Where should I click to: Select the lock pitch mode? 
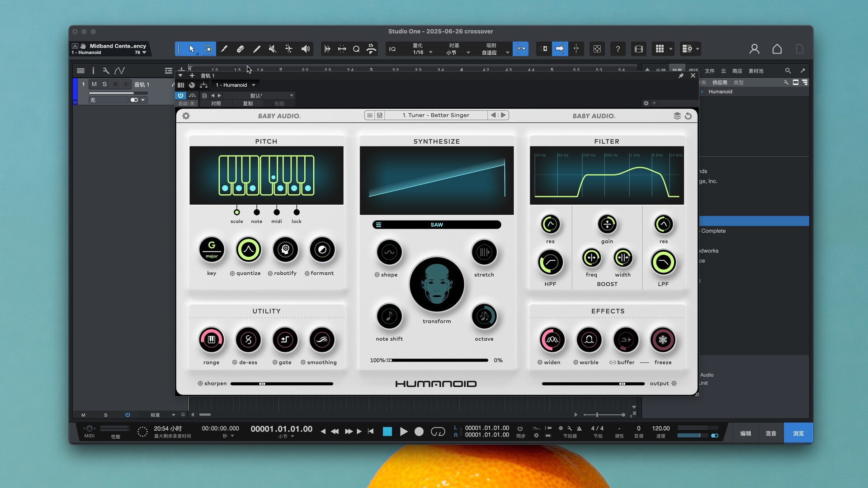click(297, 212)
